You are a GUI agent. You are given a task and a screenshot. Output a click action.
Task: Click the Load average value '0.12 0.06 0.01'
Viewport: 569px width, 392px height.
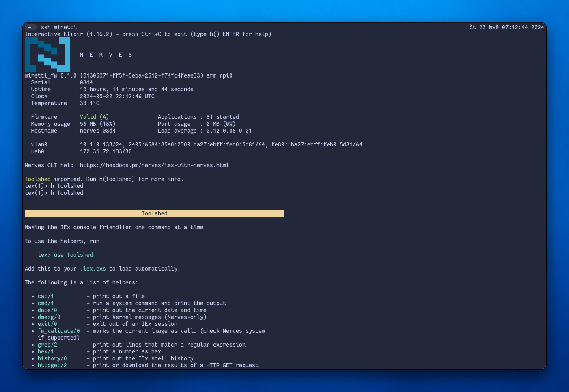[x=229, y=131]
